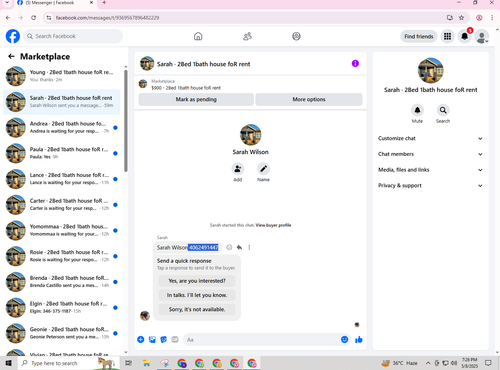The image size is (500, 370).
Task: Open the Groups icon in top navigation
Action: click(x=296, y=36)
